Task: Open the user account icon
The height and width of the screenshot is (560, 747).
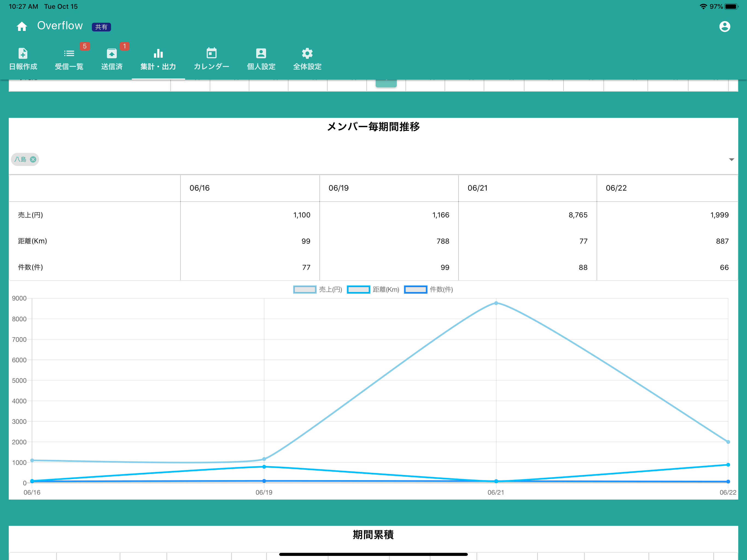Action: point(724,26)
